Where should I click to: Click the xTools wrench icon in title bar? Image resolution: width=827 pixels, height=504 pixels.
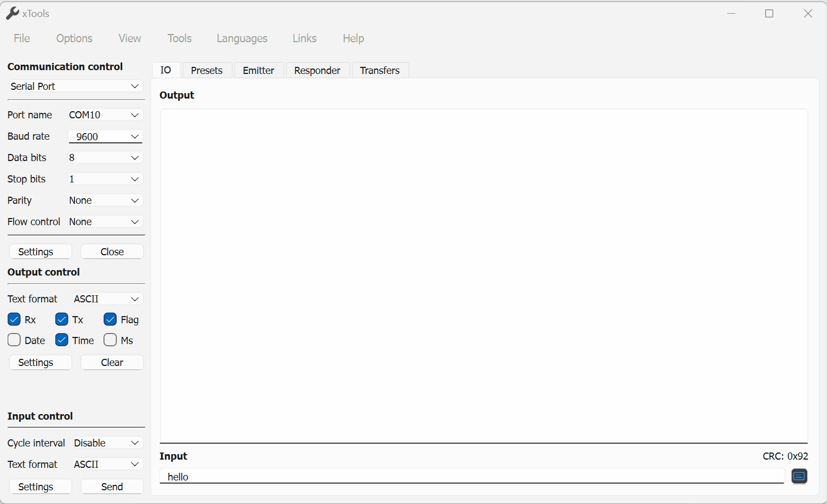[x=12, y=14]
